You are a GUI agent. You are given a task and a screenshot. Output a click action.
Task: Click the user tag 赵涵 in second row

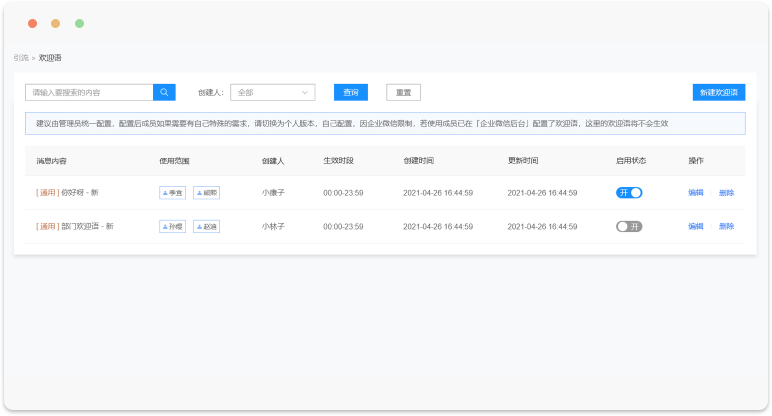pyautogui.click(x=206, y=227)
